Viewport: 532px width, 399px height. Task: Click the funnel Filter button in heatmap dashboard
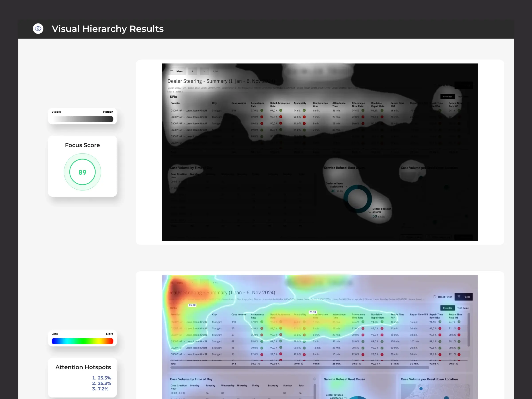[x=463, y=297]
